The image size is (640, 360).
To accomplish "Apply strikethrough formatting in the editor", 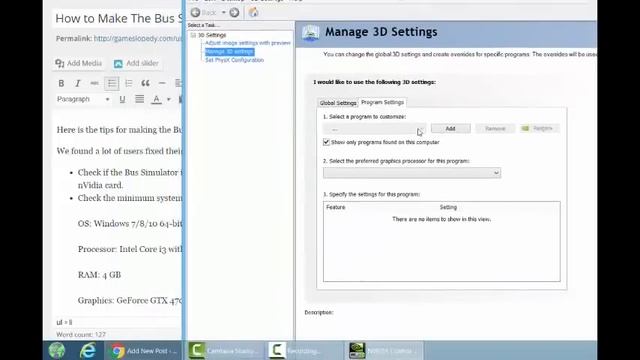I will coord(94,83).
